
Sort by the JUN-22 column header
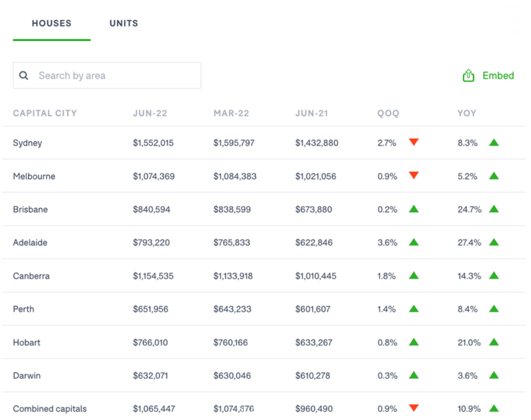click(150, 113)
